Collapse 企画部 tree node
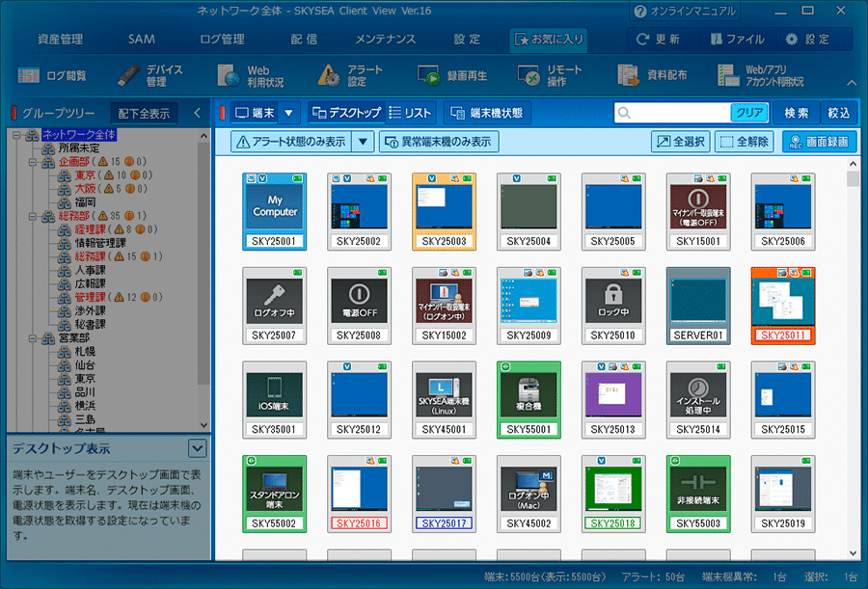The image size is (868, 589). [33, 162]
